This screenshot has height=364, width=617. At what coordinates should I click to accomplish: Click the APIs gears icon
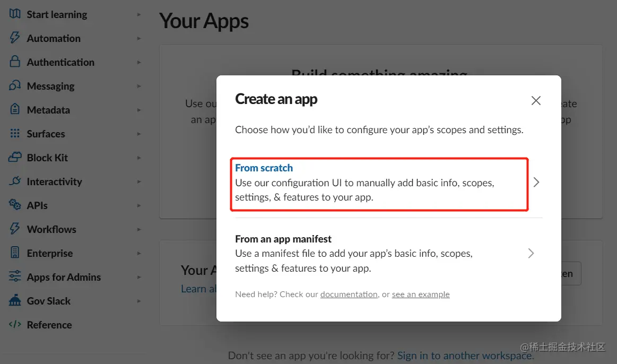(15, 205)
